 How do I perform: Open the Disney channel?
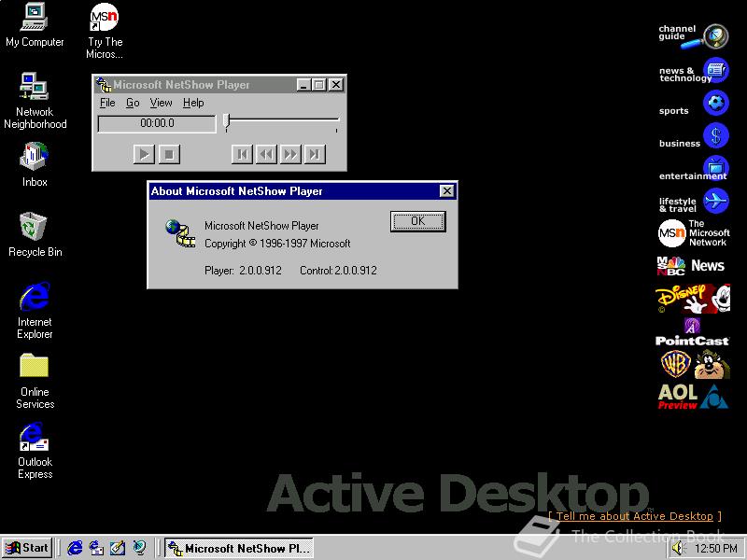(x=693, y=299)
